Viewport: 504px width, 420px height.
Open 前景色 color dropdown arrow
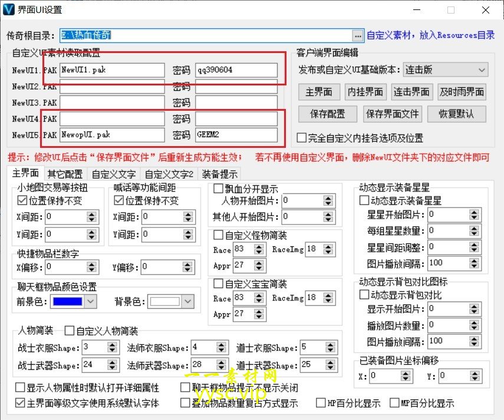(x=90, y=301)
